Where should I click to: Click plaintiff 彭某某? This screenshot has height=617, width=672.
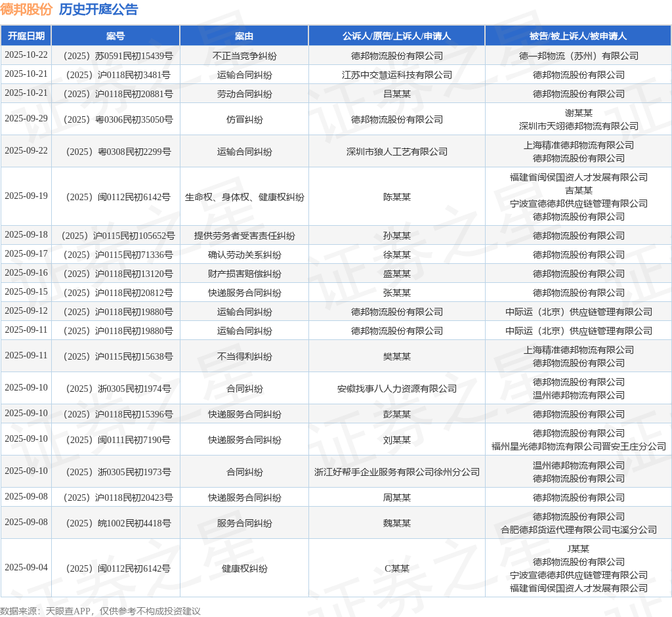[397, 414]
